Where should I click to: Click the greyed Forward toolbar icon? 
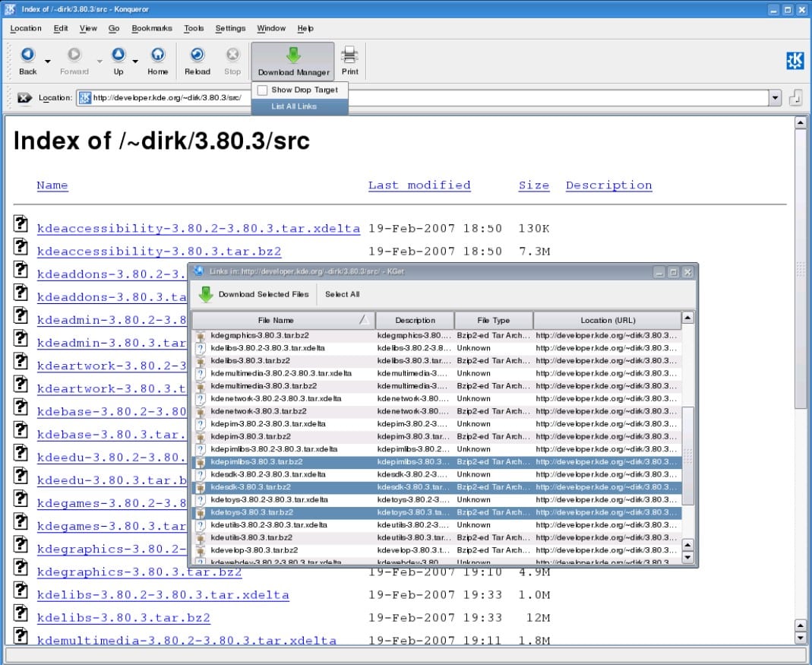[74, 55]
